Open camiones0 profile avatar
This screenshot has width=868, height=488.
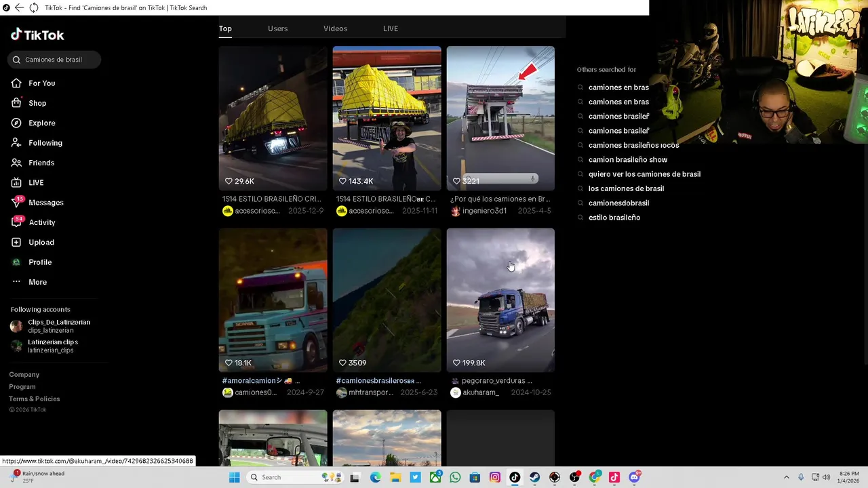click(228, 392)
